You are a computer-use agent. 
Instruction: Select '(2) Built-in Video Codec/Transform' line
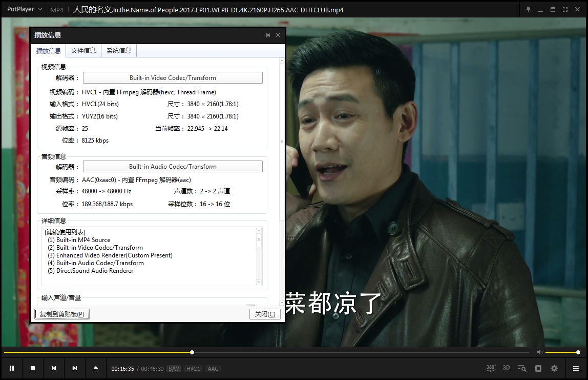point(95,248)
